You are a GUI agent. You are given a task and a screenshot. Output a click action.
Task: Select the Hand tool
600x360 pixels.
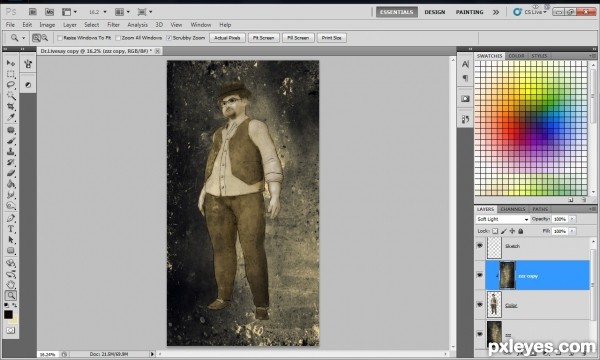11,285
